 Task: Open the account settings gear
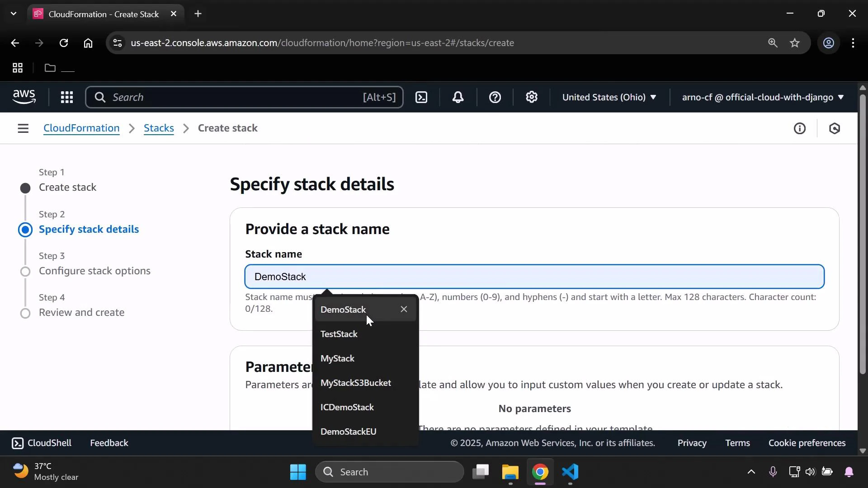[532, 97]
